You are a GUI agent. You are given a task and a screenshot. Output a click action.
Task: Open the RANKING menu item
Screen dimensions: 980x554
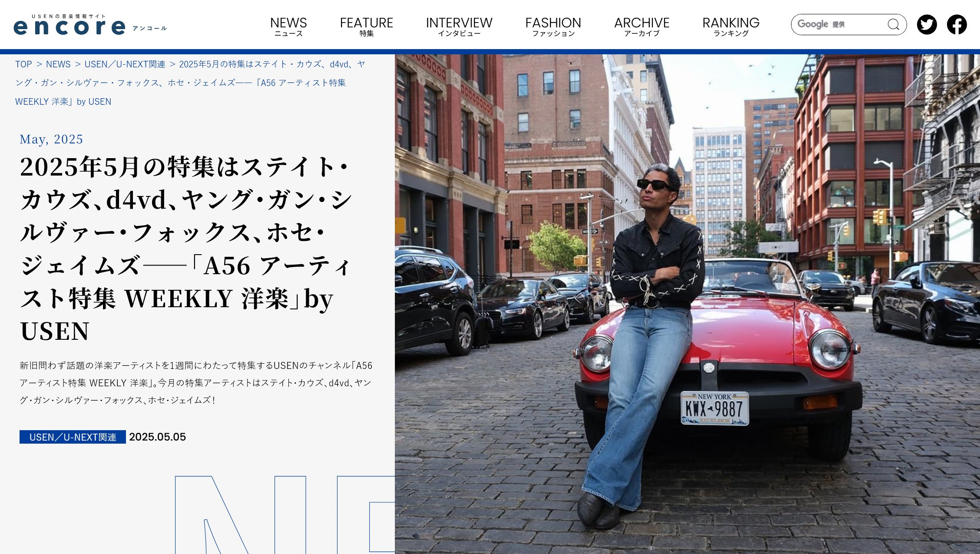[731, 26]
